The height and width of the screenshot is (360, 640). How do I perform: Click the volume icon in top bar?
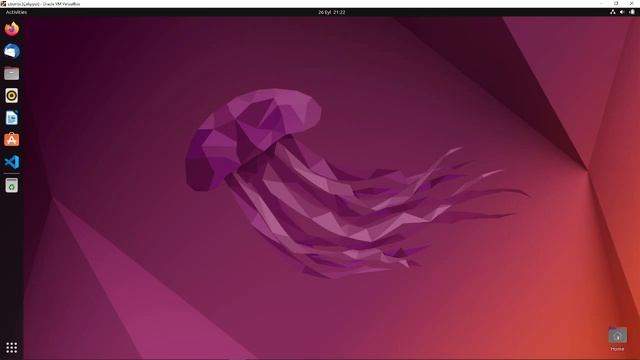tap(622, 12)
